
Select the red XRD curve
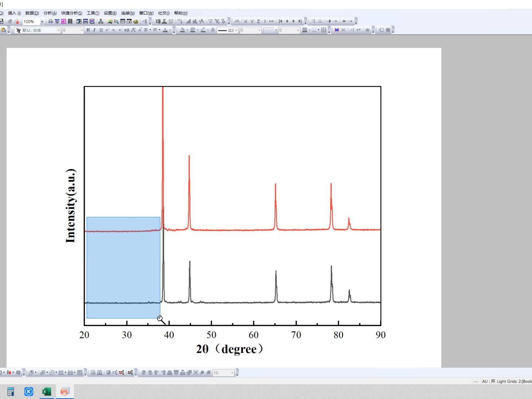[233, 230]
